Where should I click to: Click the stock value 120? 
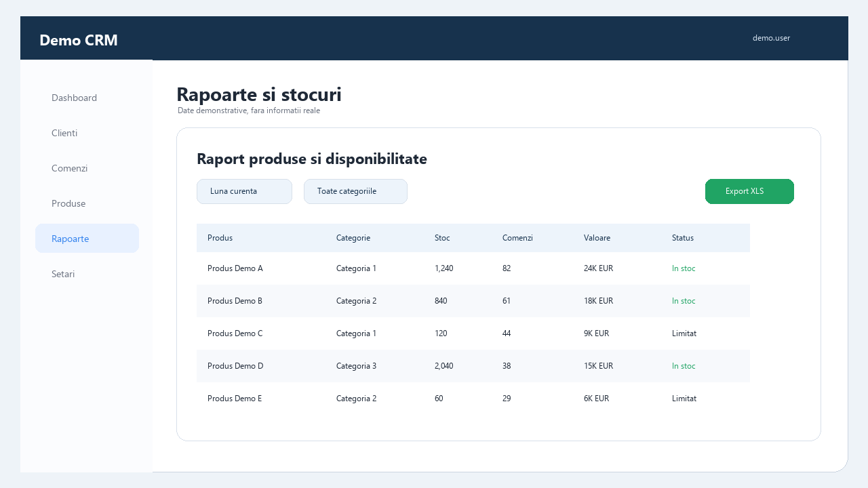click(441, 333)
